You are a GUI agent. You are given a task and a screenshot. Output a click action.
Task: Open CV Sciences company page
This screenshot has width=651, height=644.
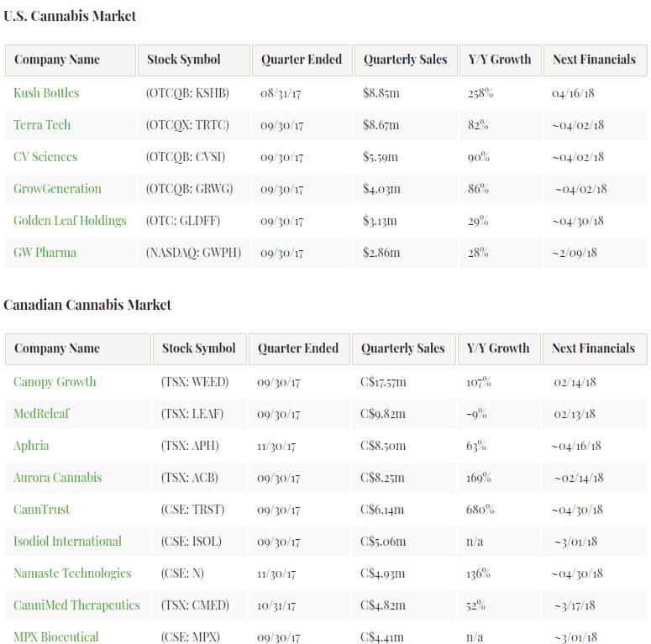click(x=45, y=157)
